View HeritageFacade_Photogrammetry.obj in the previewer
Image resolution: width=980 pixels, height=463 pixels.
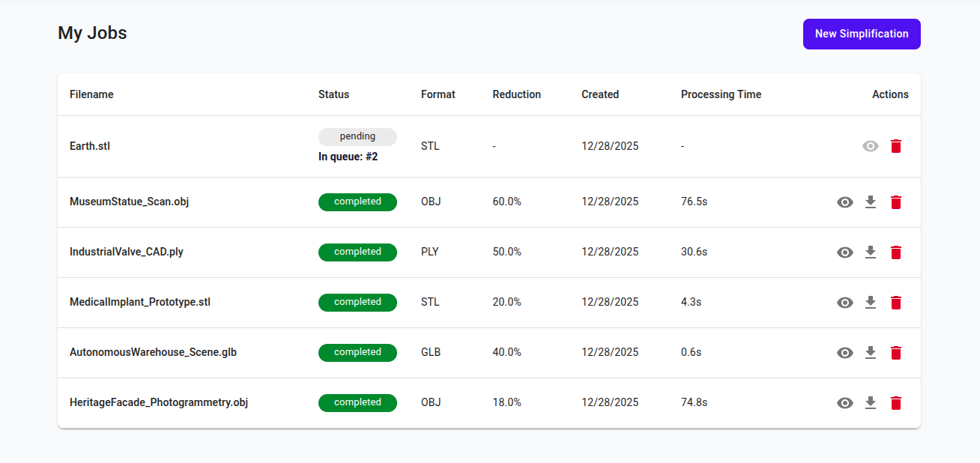(x=845, y=403)
